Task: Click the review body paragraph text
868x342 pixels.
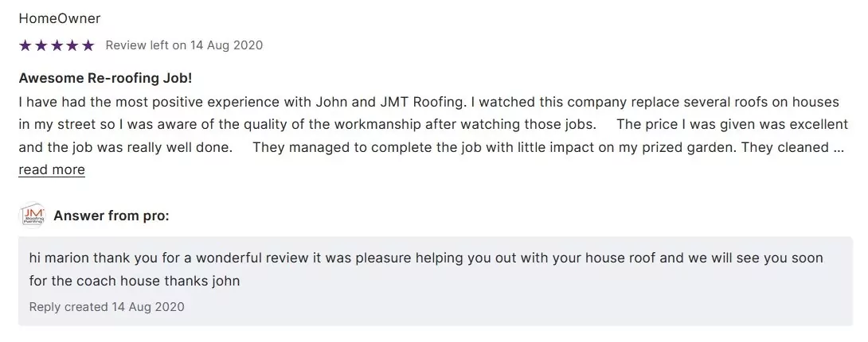Action: pyautogui.click(x=430, y=125)
